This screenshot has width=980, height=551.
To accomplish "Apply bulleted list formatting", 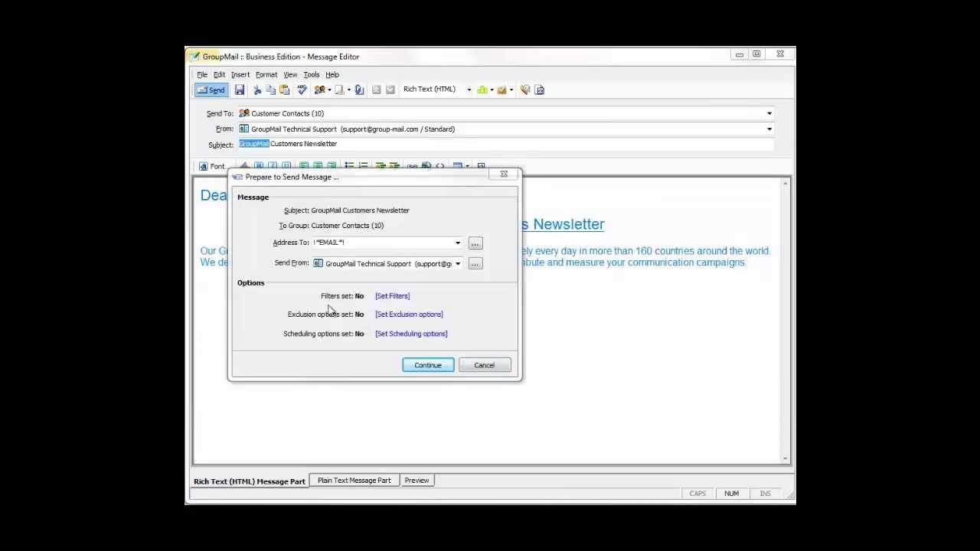I will coord(349,165).
